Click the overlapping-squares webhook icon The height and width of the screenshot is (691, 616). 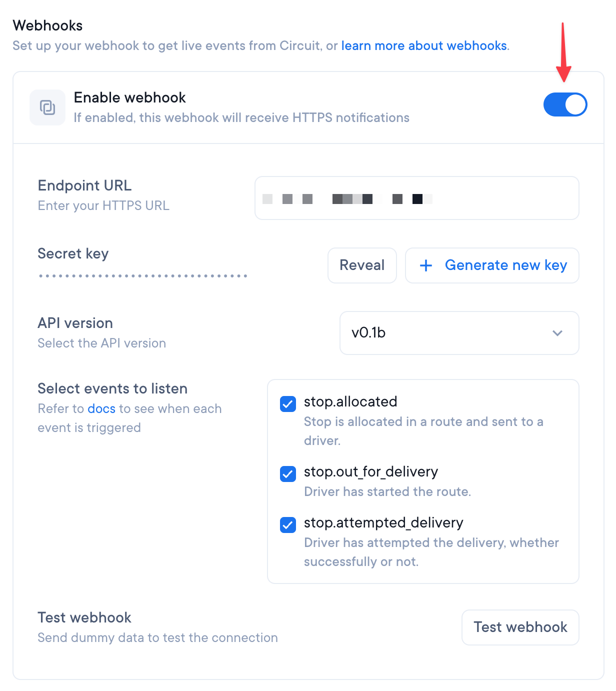coord(47,107)
